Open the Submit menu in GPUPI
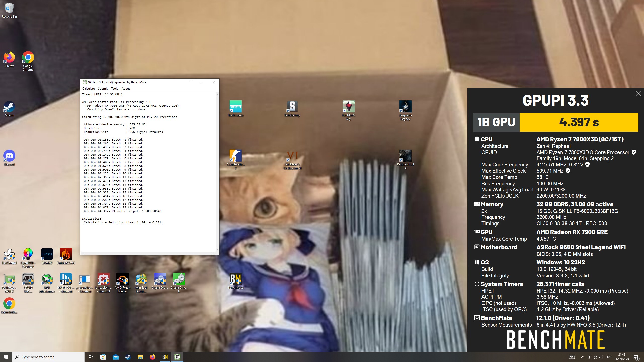 (x=103, y=89)
